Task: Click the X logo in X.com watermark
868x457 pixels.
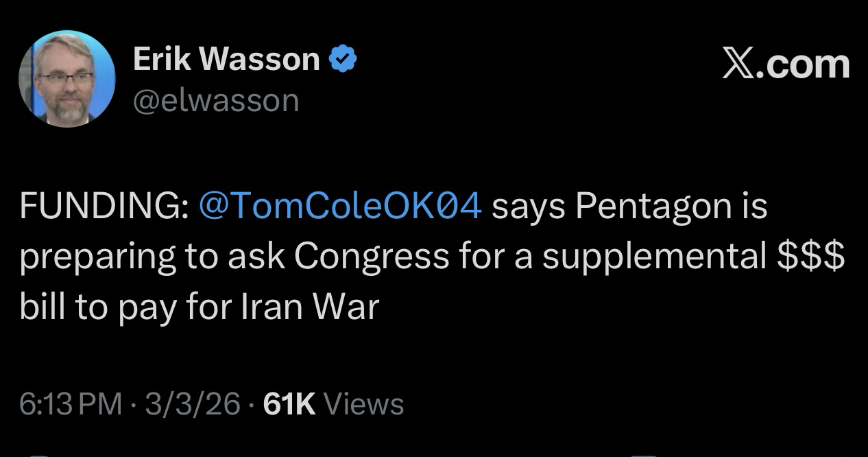Action: coord(739,65)
